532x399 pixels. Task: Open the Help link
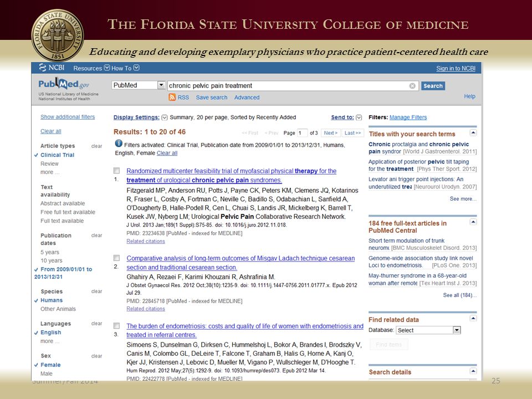[x=469, y=96]
